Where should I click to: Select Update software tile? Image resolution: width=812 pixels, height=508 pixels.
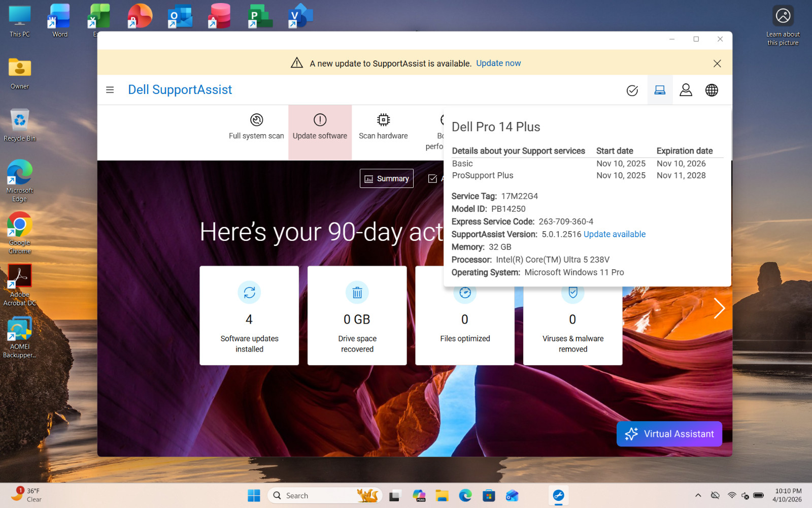pos(320,133)
